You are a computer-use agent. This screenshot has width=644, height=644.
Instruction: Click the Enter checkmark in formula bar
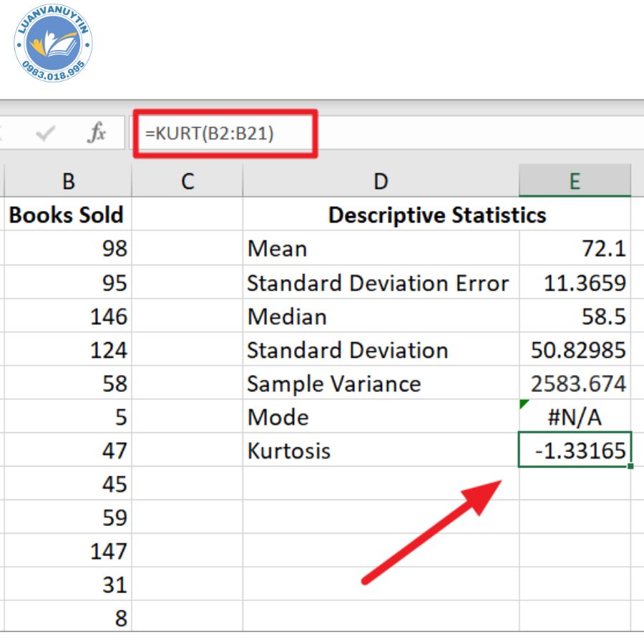click(x=46, y=133)
